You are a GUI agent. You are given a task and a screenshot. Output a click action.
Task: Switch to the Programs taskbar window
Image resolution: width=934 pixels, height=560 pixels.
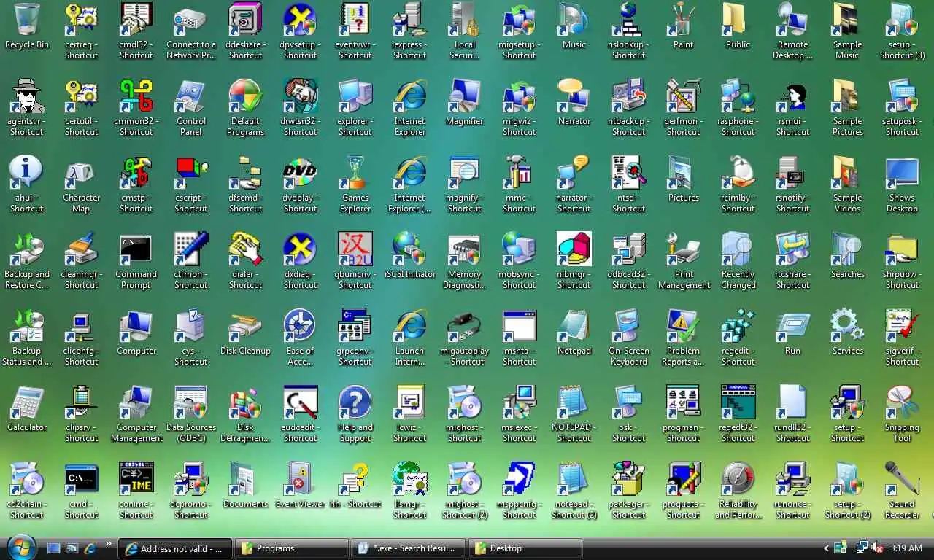pos(293,548)
